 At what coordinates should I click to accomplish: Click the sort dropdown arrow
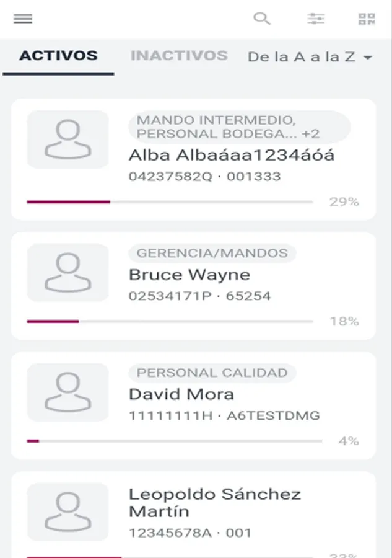point(367,58)
